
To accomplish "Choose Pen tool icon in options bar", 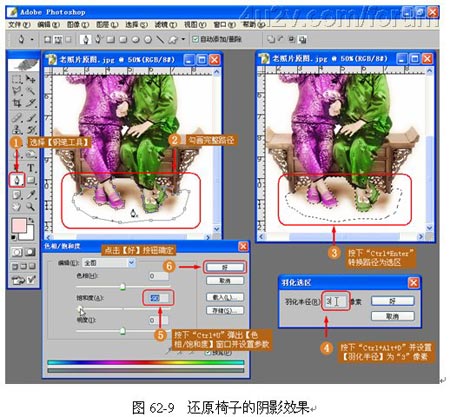I will (x=86, y=39).
